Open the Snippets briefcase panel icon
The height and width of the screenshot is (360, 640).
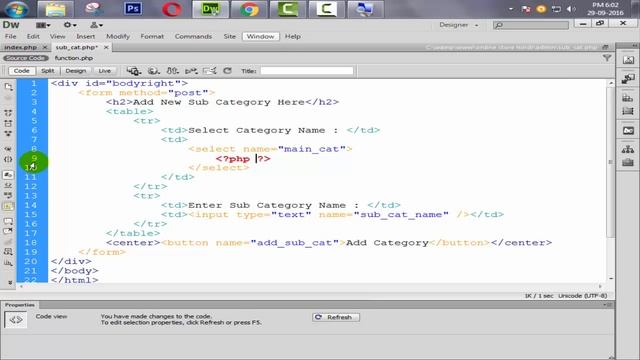coord(628,162)
